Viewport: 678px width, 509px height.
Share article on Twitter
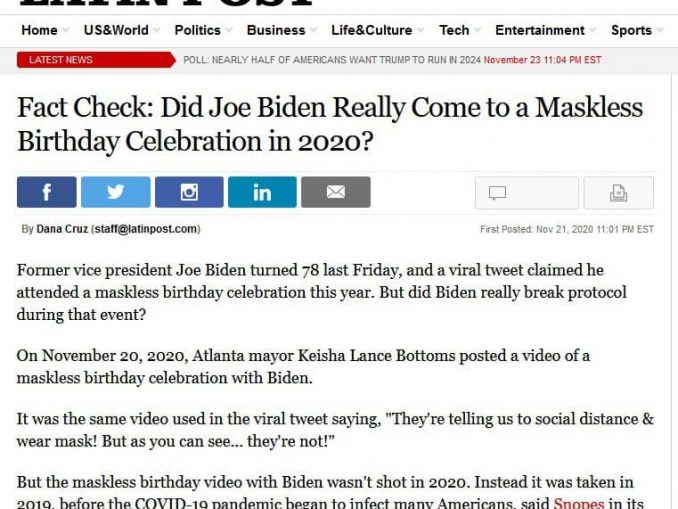[116, 192]
